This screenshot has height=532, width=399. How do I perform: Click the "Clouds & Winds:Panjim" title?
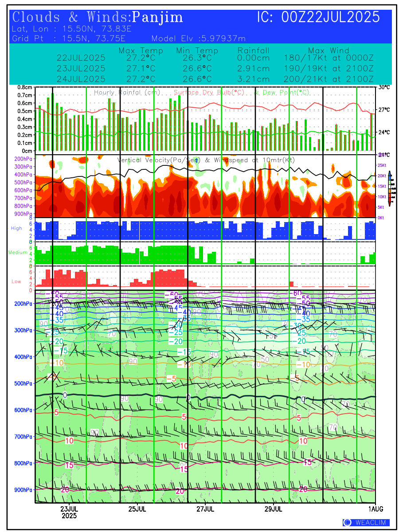[x=98, y=17]
